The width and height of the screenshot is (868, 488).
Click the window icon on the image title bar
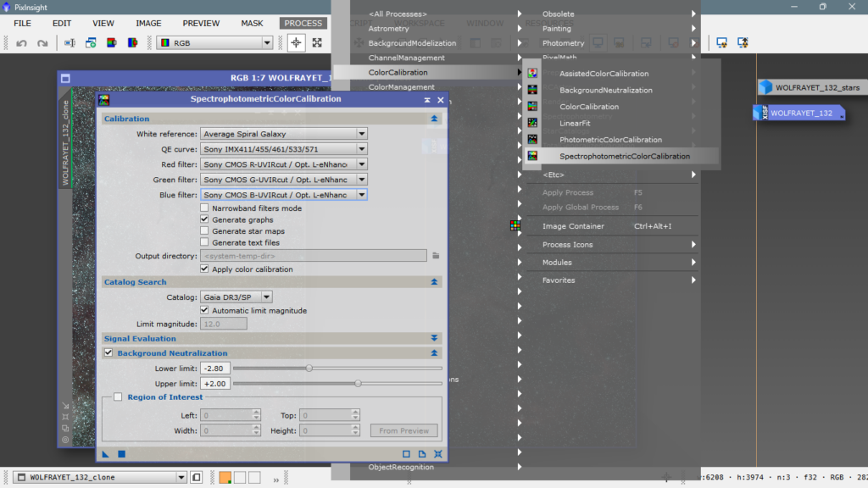click(65, 79)
